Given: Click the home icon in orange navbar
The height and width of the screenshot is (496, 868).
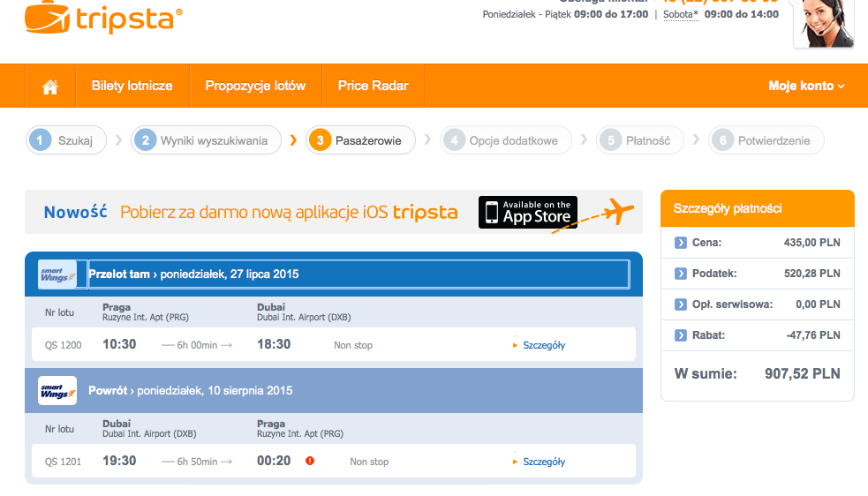Looking at the screenshot, I should pyautogui.click(x=50, y=86).
